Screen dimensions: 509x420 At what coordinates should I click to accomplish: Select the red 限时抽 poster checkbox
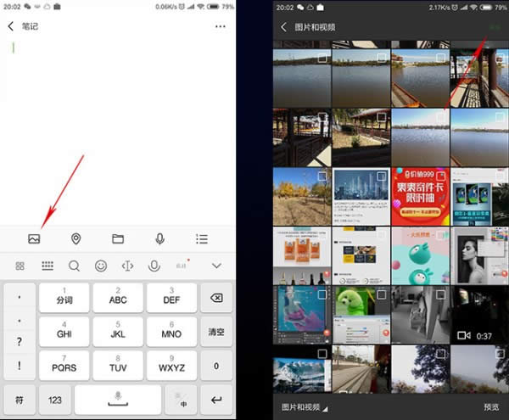click(441, 176)
